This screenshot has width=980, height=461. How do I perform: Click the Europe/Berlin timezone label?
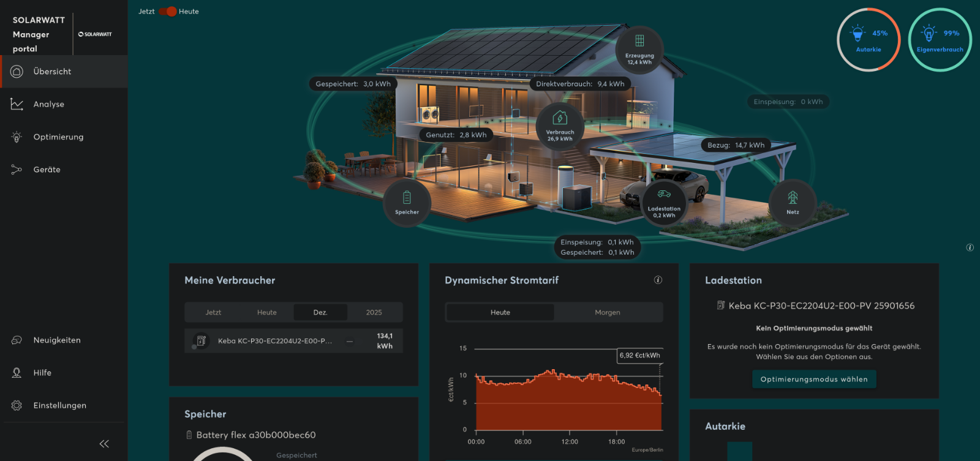647,450
